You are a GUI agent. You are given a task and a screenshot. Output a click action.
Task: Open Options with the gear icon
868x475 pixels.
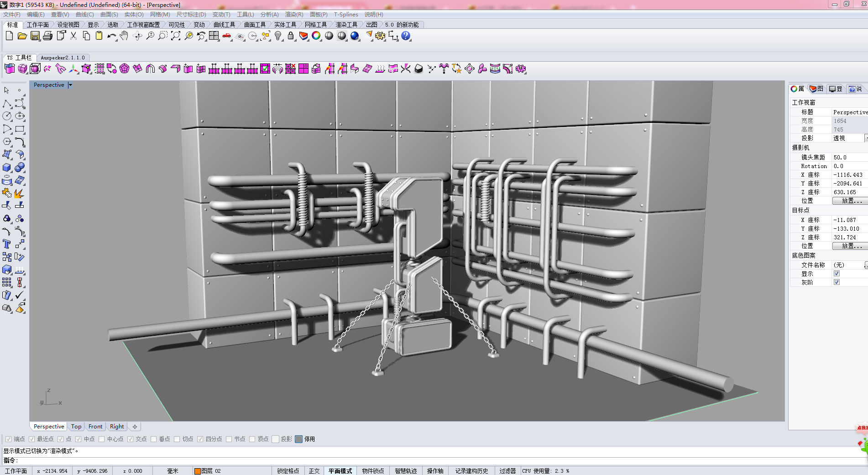click(380, 36)
